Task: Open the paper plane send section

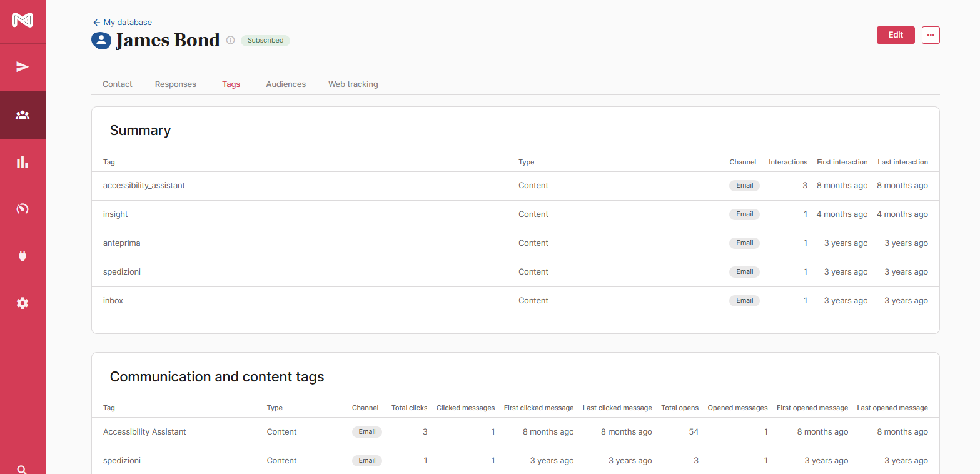Action: [23, 67]
